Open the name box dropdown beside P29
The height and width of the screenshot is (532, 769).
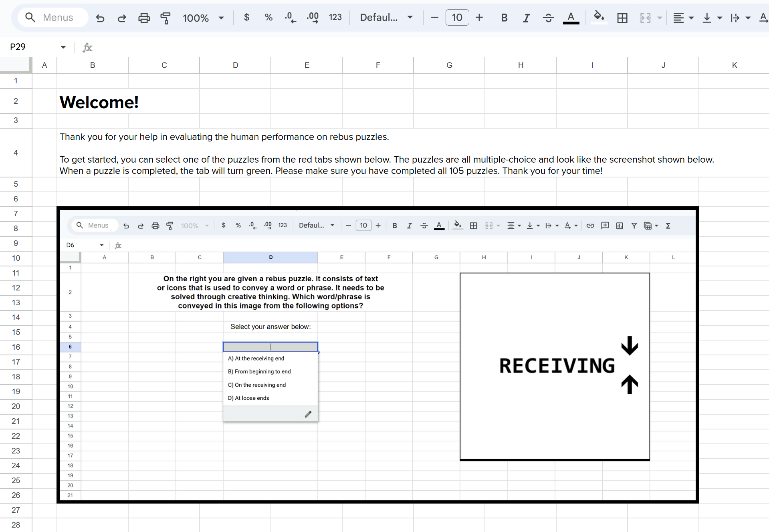63,47
